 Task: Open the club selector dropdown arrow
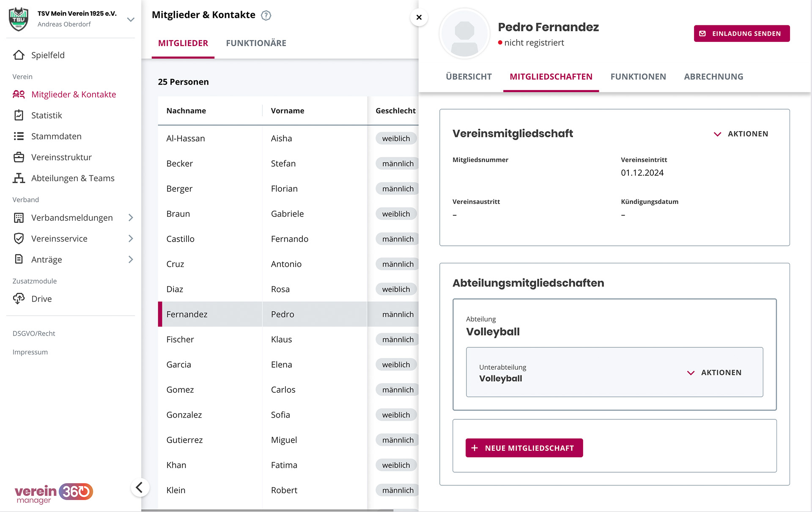click(131, 19)
